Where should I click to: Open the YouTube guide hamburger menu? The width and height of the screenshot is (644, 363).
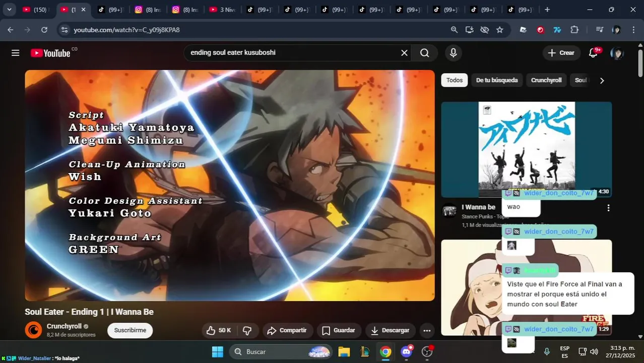15,53
